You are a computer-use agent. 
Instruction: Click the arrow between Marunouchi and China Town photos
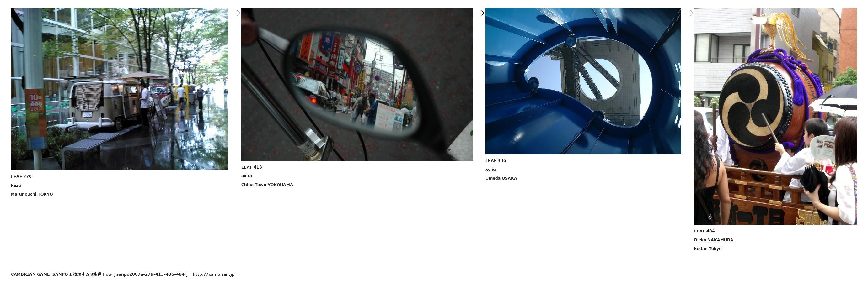point(235,13)
